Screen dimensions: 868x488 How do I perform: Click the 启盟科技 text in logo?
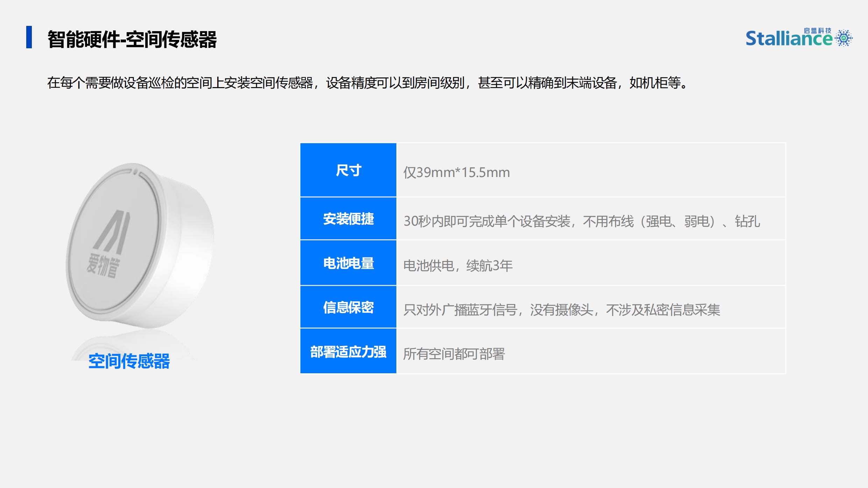(x=817, y=31)
